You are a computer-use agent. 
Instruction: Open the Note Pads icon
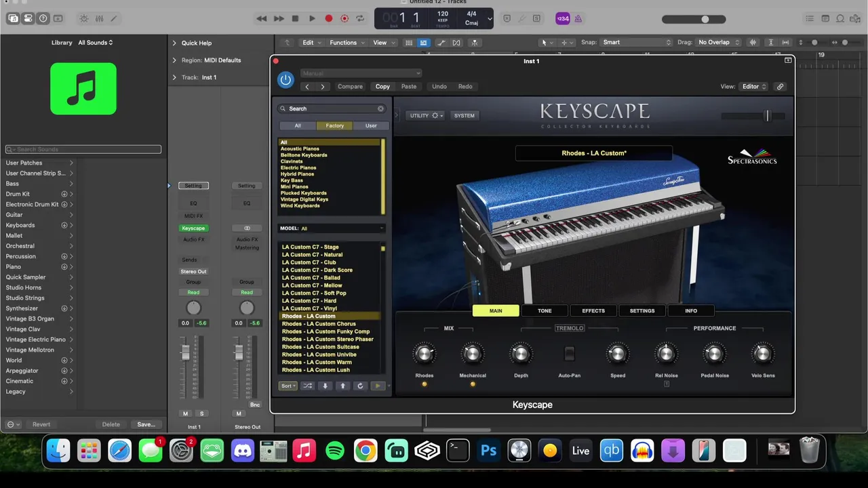click(x=825, y=18)
